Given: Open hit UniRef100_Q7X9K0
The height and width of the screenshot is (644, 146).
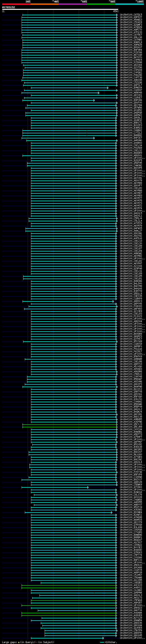Looking at the screenshot, I should click(131, 487).
